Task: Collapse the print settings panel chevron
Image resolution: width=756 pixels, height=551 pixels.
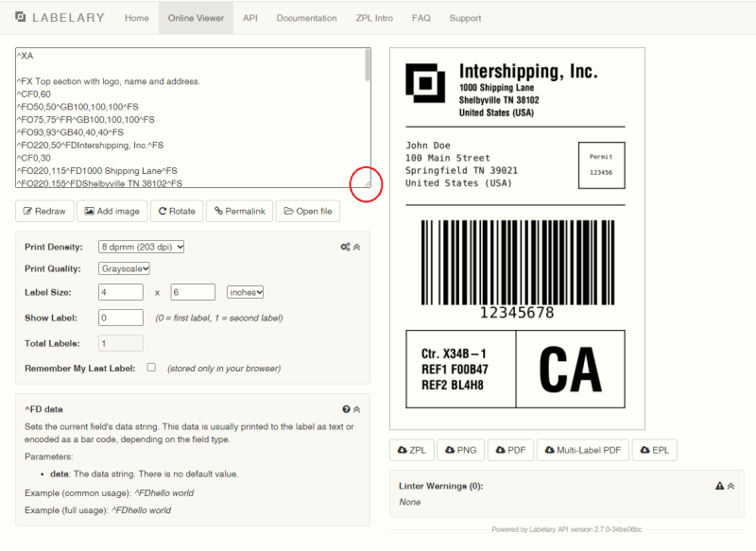Action: [x=357, y=247]
